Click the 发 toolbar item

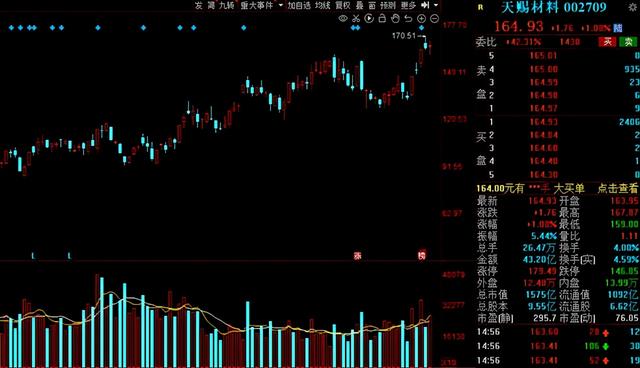pyautogui.click(x=198, y=5)
